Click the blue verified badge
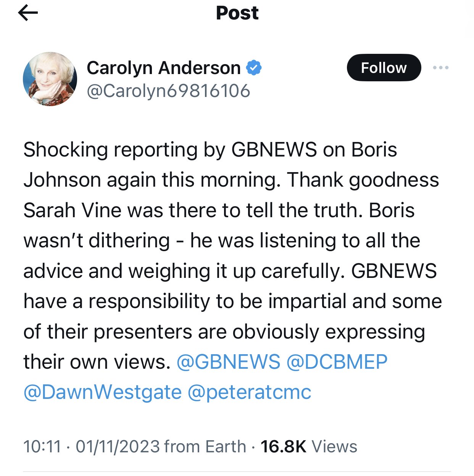Image resolution: width=474 pixels, height=476 pixels. pos(254,68)
